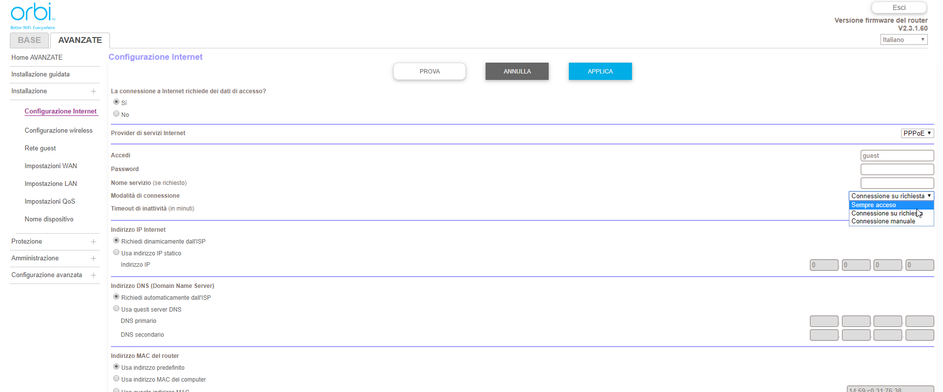943x392 pixels.
Task: Choose Connessione su richiesta option in list
Action: pos(891,213)
